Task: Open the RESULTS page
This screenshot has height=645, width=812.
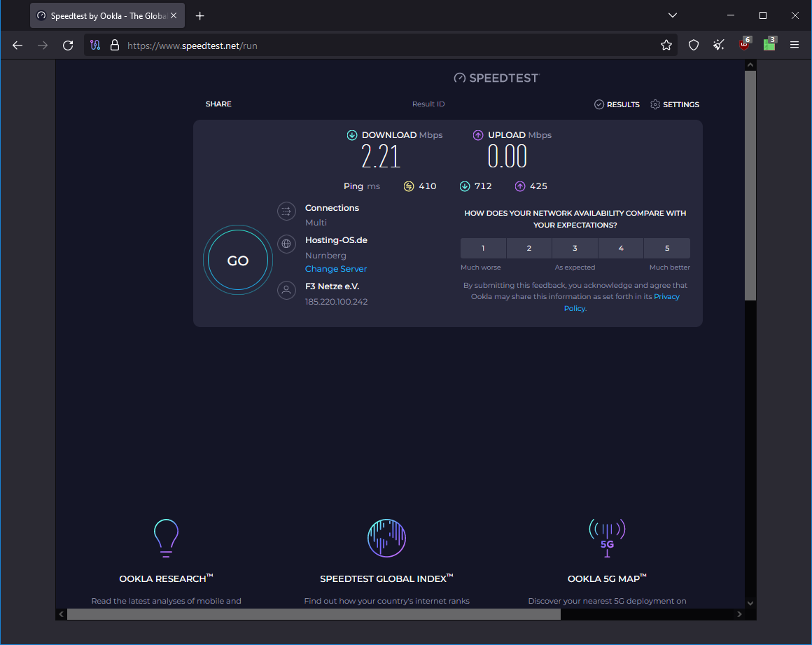Action: click(x=617, y=104)
